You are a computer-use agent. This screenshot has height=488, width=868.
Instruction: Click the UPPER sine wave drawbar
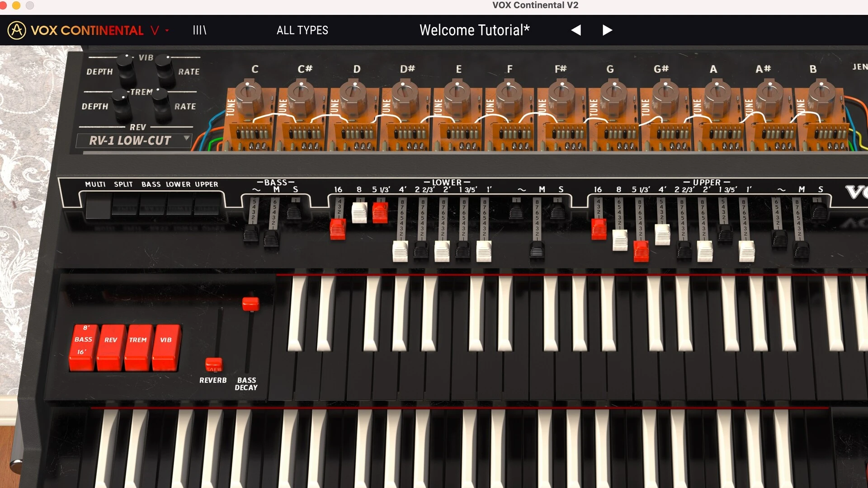coord(780,239)
